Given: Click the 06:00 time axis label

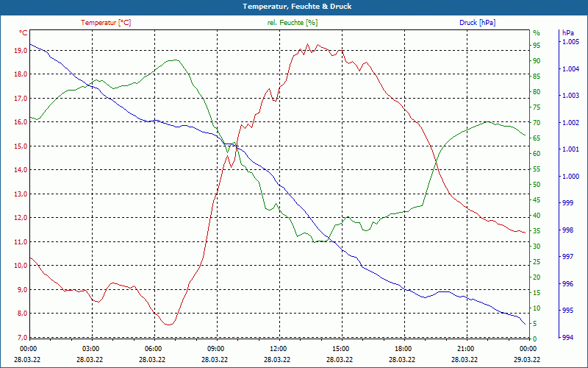Looking at the screenshot, I should point(154,348).
